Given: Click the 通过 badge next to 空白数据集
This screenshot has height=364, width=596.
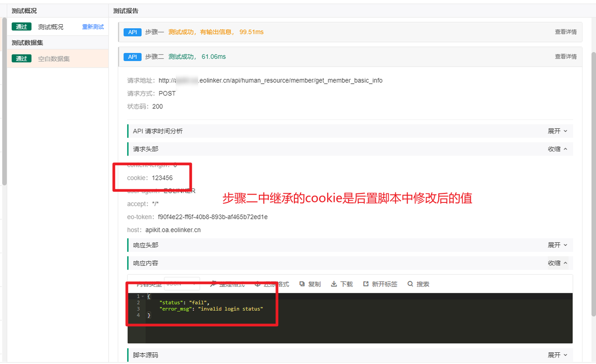Looking at the screenshot, I should click(x=21, y=59).
